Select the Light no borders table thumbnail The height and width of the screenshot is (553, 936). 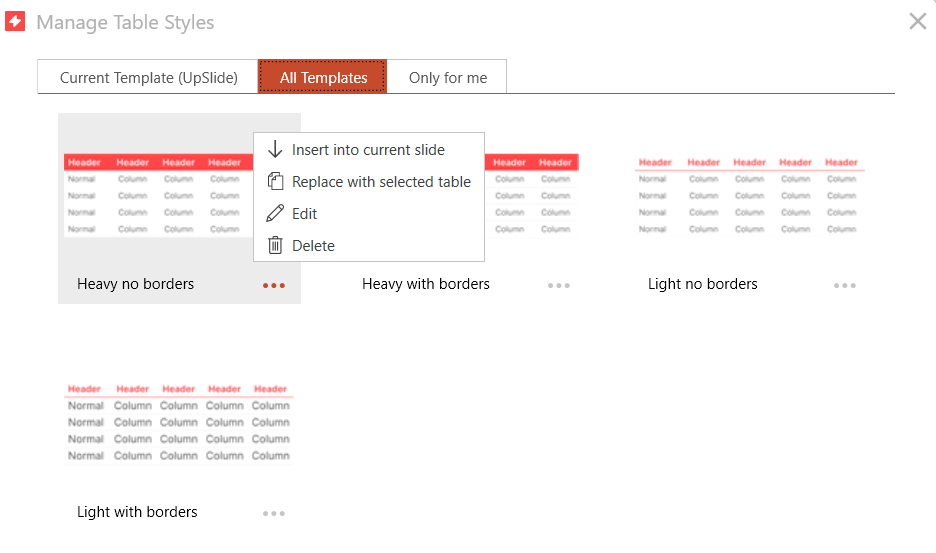point(749,195)
